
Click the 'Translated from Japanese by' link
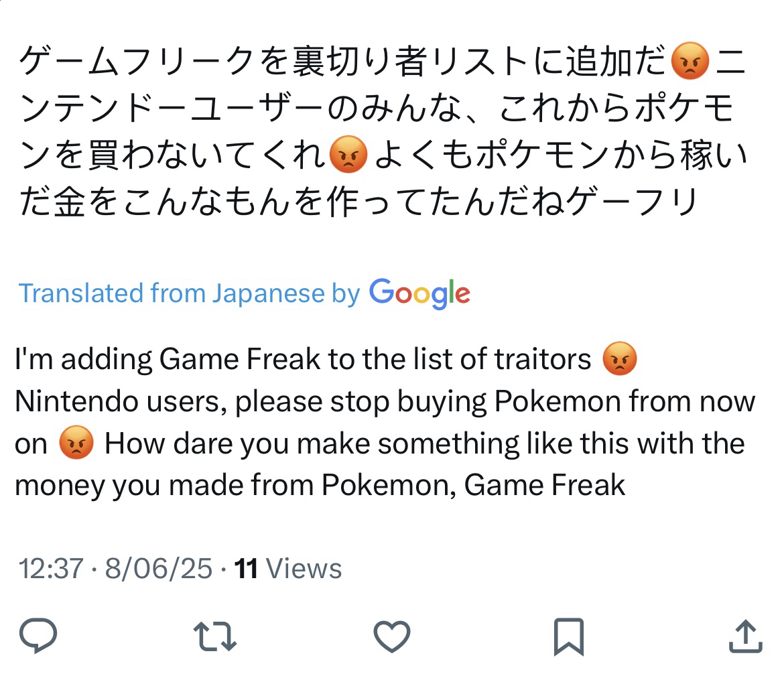(189, 293)
